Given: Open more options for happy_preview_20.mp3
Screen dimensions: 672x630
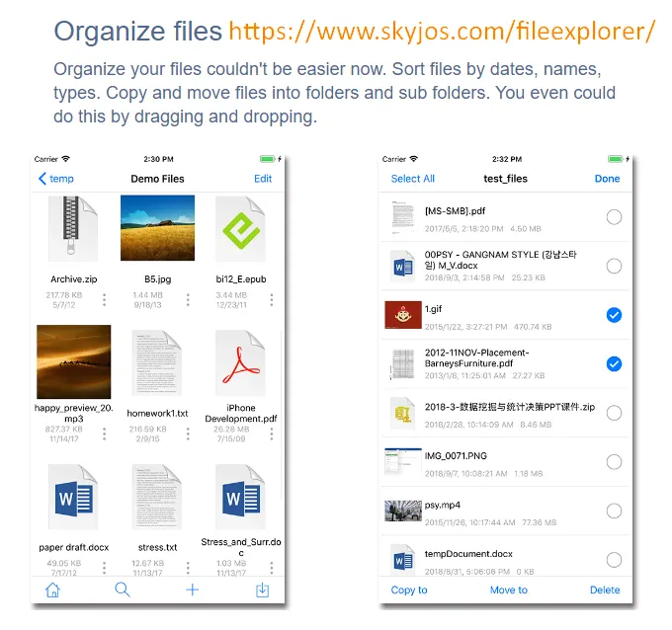Looking at the screenshot, I should point(104,433).
